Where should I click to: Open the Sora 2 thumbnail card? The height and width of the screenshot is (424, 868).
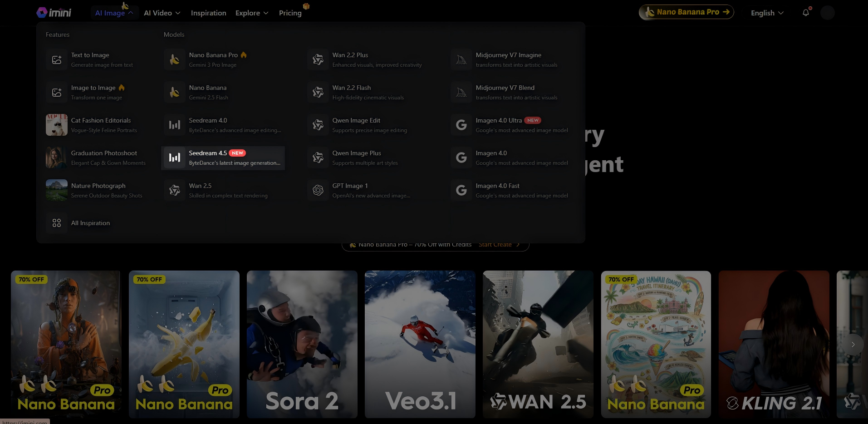click(302, 344)
